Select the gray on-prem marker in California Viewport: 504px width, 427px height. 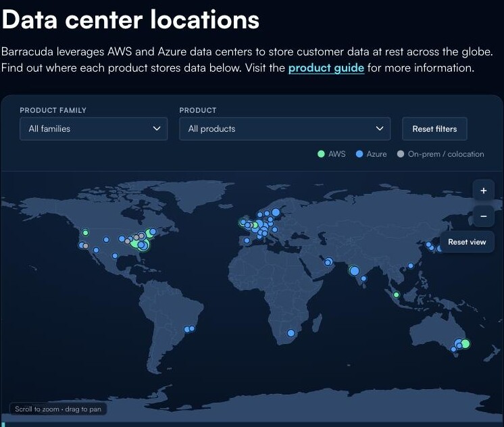86,246
